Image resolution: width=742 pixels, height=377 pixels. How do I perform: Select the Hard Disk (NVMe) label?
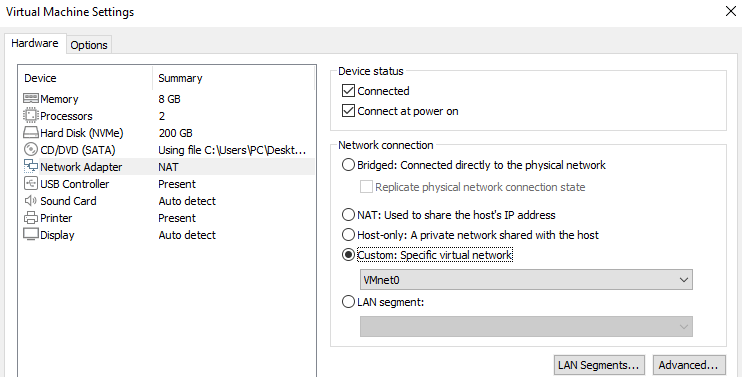pyautogui.click(x=82, y=133)
